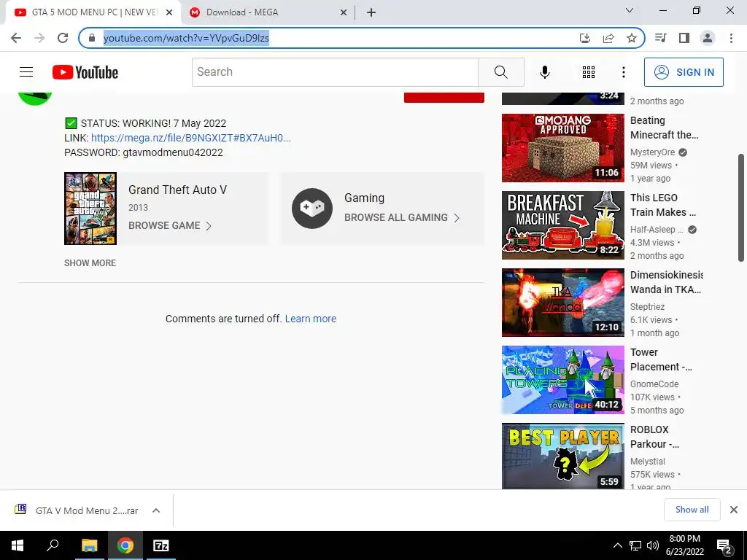
Task: Open YouTube settings three-dot menu
Action: pos(623,72)
